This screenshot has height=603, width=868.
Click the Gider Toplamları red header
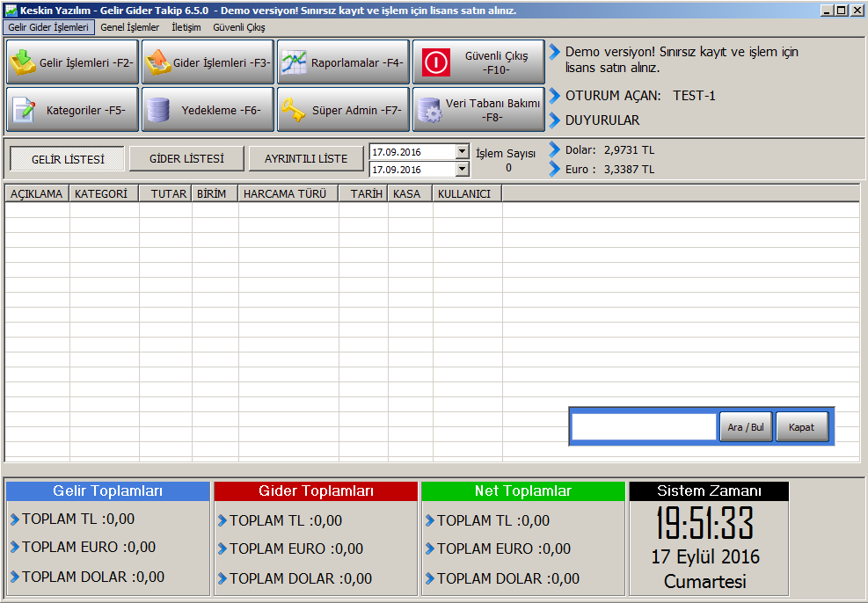(316, 491)
